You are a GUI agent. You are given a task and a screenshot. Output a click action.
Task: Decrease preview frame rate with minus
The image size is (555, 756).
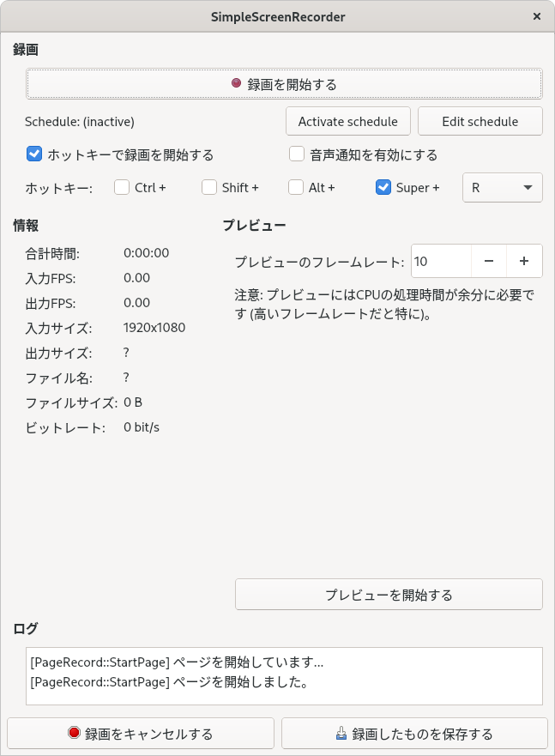point(488,261)
